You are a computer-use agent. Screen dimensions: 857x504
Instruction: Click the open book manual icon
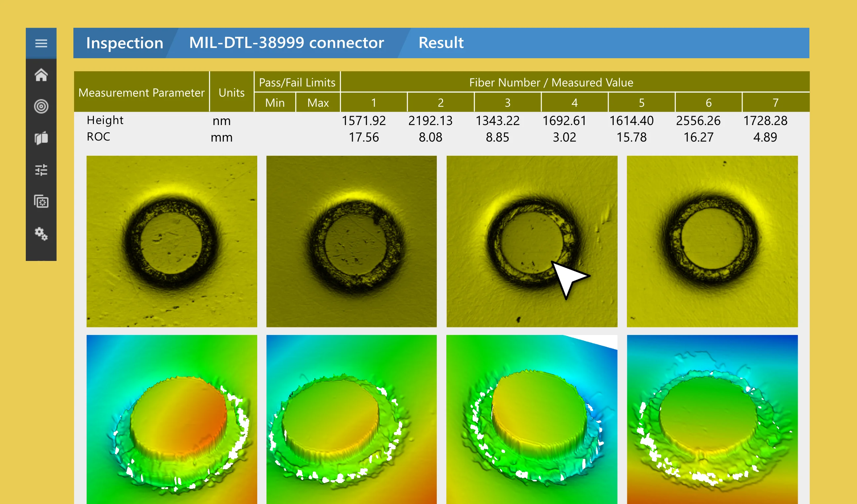click(x=41, y=138)
